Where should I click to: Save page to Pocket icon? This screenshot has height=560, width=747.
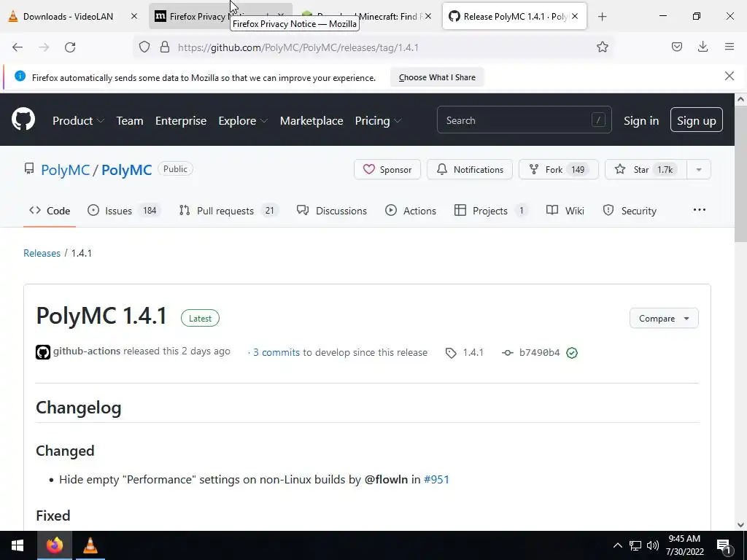tap(676, 47)
